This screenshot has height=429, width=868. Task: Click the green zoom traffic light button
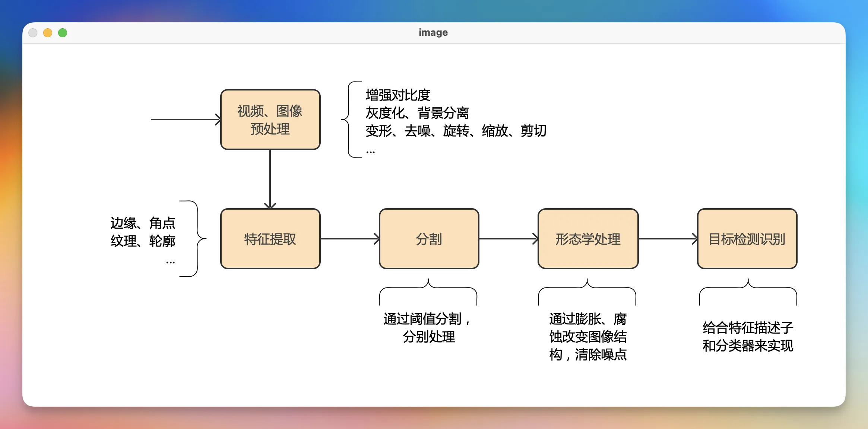pos(63,32)
